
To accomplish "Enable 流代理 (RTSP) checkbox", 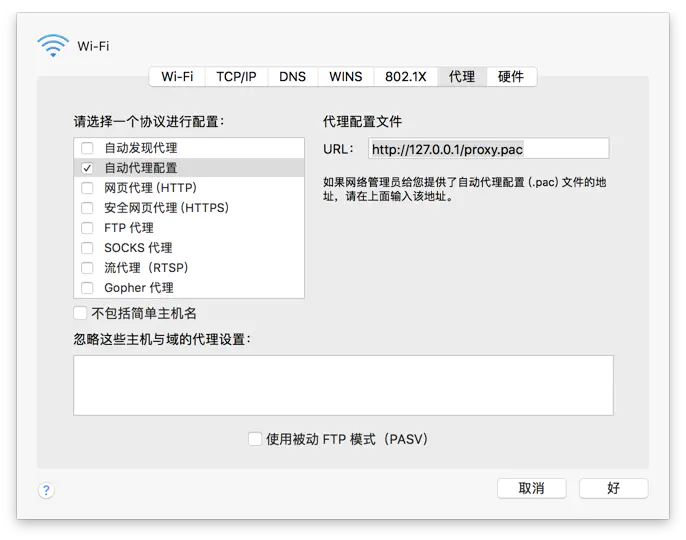I will 87,268.
